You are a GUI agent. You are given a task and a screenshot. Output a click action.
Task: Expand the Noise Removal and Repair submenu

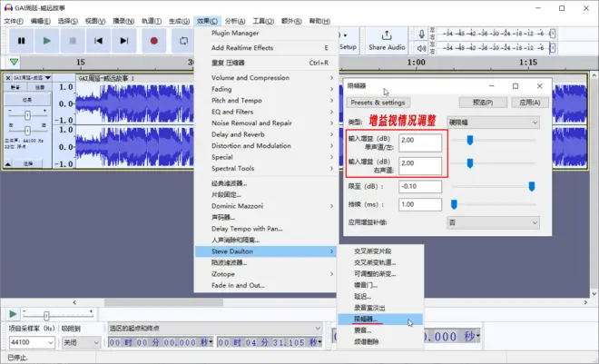click(266, 123)
